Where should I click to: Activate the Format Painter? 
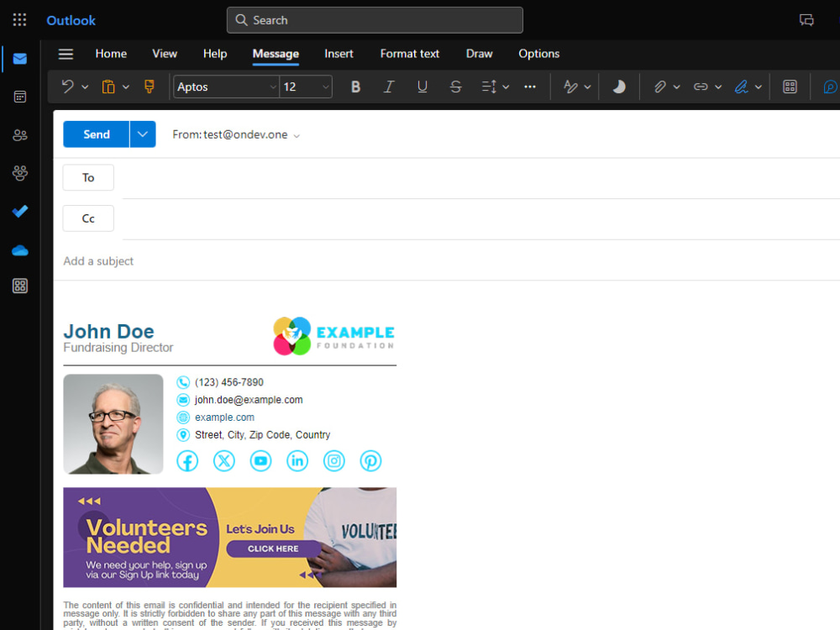(x=149, y=87)
